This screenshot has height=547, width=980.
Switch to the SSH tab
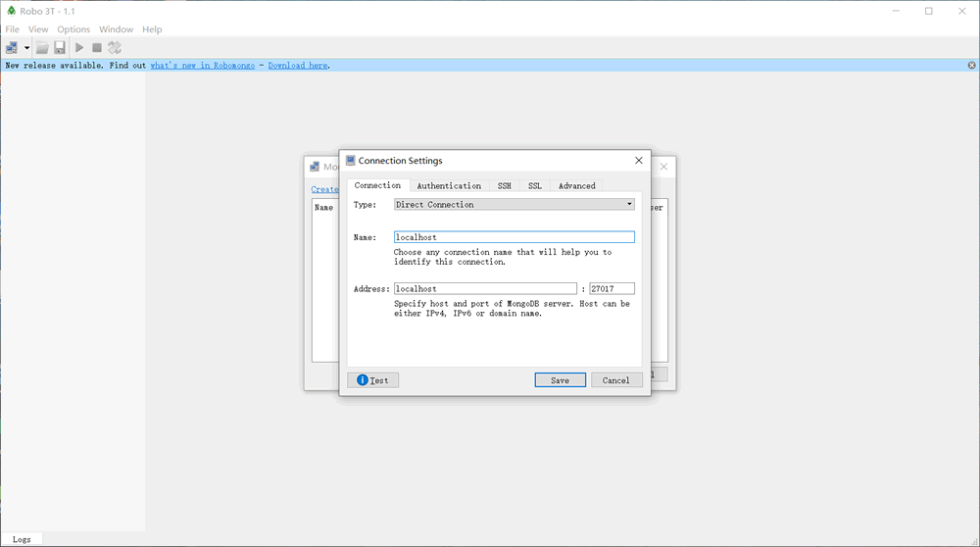(505, 185)
